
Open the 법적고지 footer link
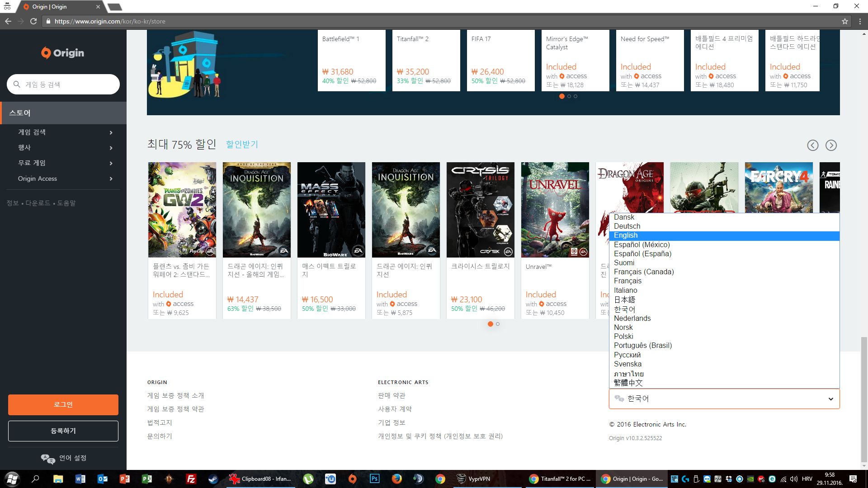coord(160,422)
